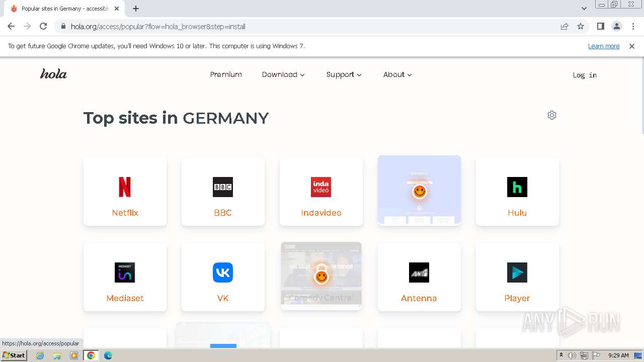
Task: Reload the current page
Action: 43,26
